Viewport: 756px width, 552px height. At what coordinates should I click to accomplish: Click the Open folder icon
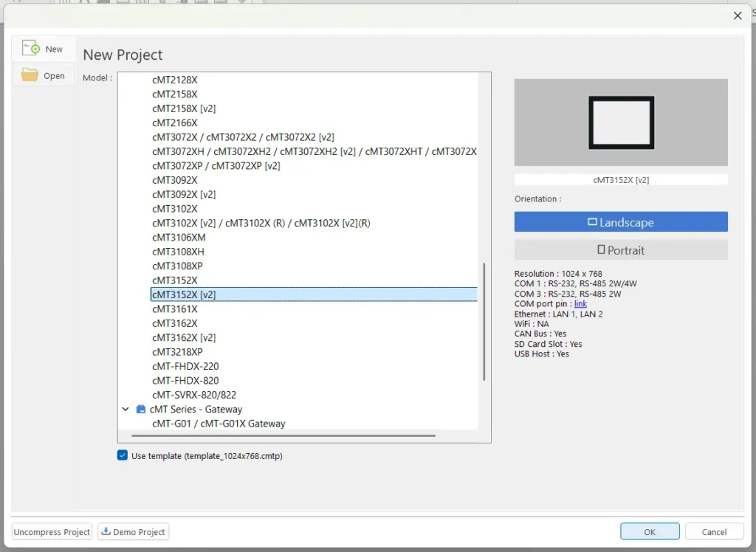click(x=30, y=75)
